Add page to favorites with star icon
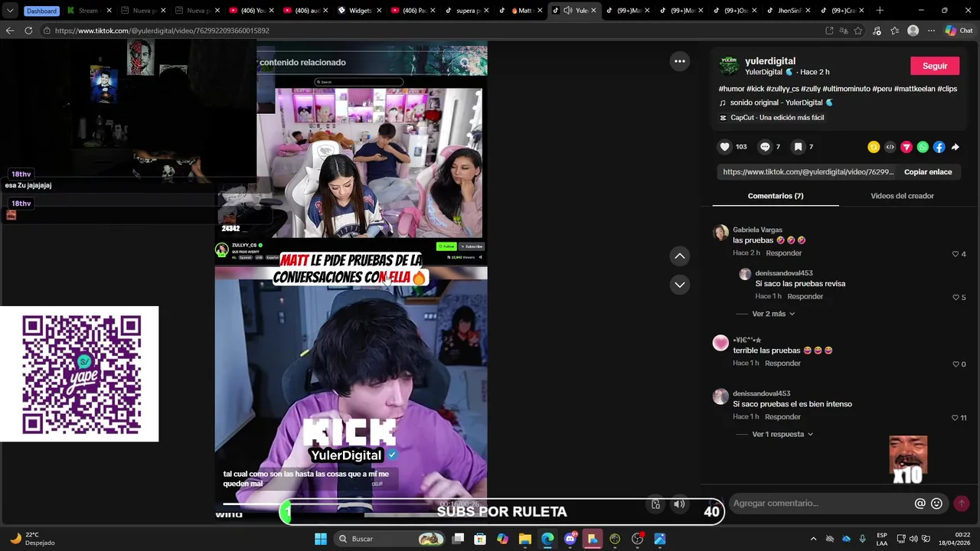Viewport: 980px width, 551px height. [x=858, y=31]
